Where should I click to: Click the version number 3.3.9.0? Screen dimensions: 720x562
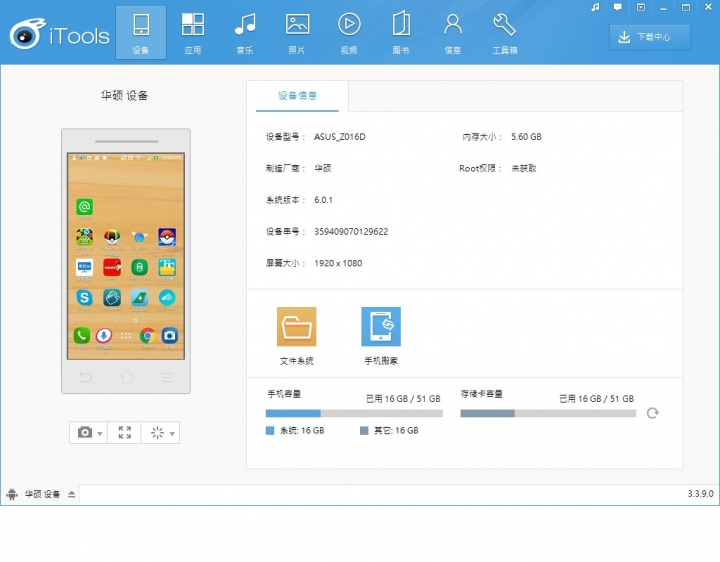tap(700, 494)
